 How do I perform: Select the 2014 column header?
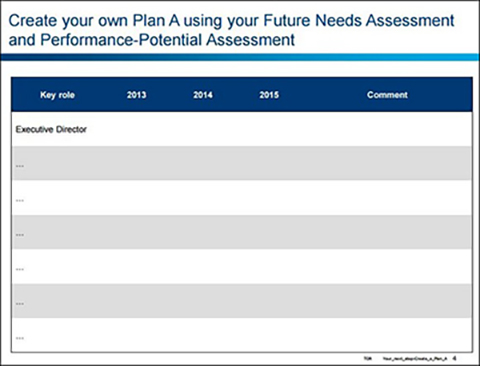coord(203,95)
